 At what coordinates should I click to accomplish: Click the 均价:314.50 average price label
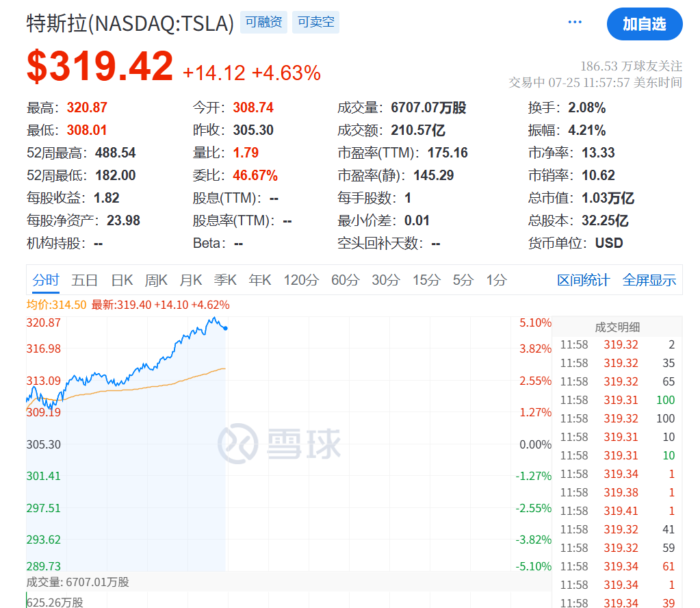[56, 305]
